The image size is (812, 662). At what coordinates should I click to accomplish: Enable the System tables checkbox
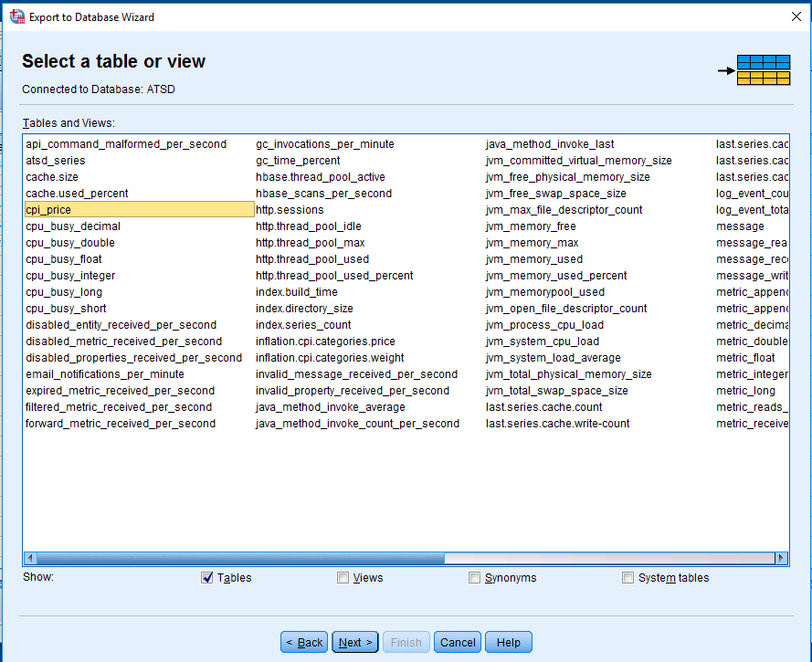click(627, 577)
